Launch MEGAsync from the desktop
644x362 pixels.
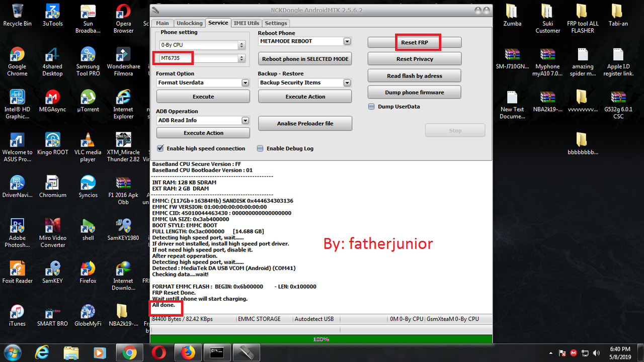(x=52, y=101)
